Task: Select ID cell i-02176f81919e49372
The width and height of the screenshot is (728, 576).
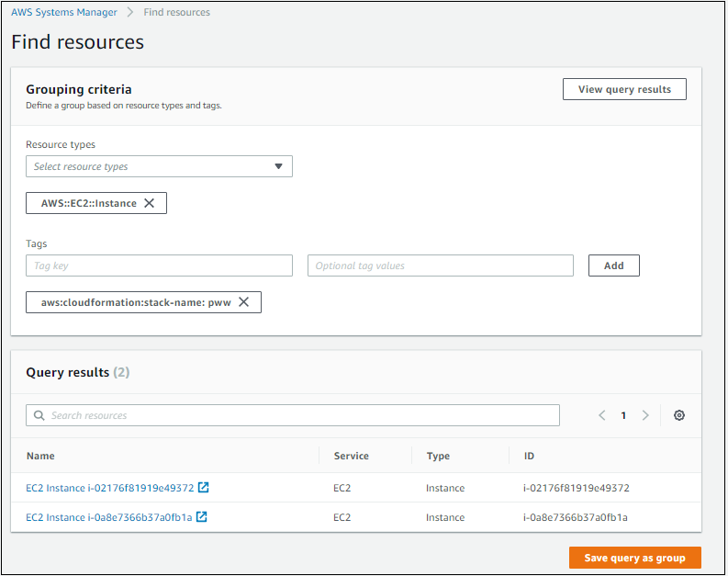Action: point(577,488)
